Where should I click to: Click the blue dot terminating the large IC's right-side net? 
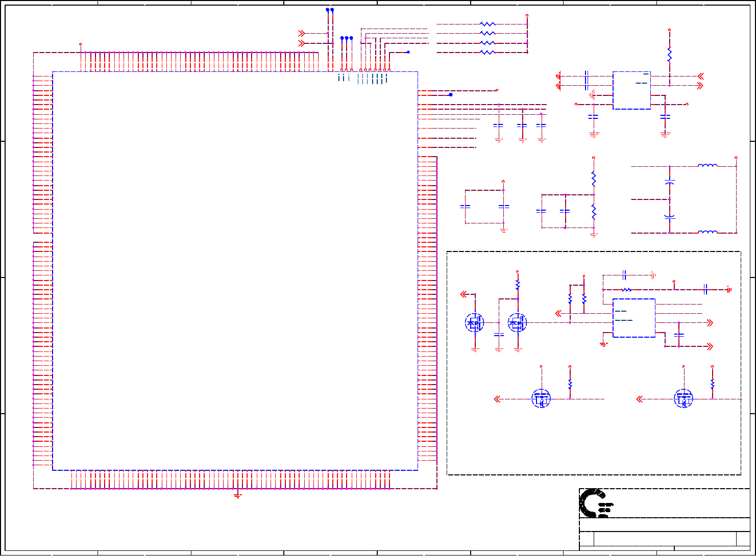pyautogui.click(x=451, y=95)
